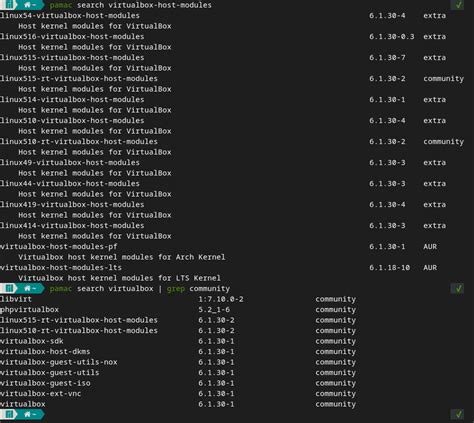
Task: Click the check mark on the bottom empty prompt
Action: tap(458, 414)
